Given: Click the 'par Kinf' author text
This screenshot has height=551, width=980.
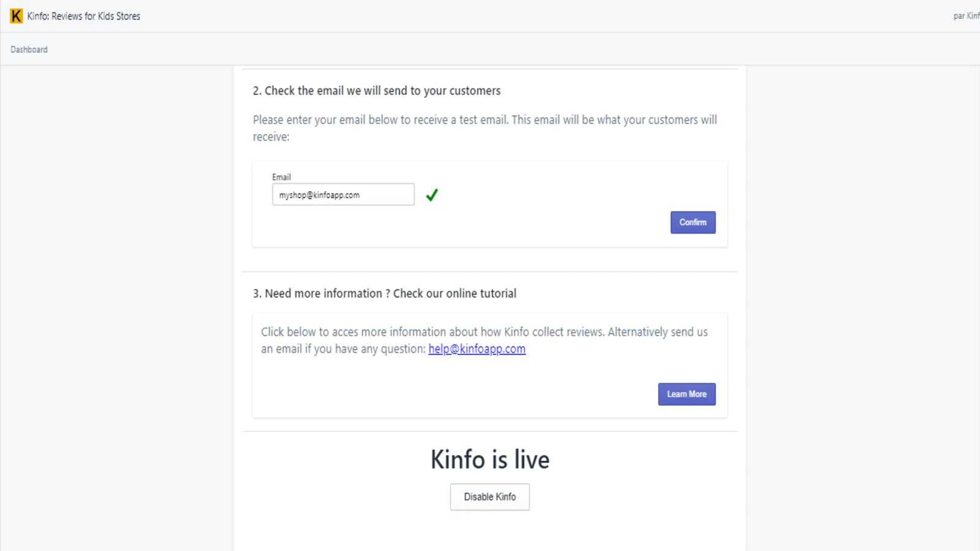Looking at the screenshot, I should 967,16.
